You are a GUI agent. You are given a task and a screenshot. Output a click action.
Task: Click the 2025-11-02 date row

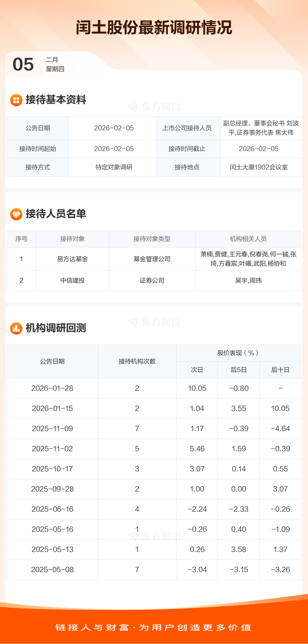[154, 449]
